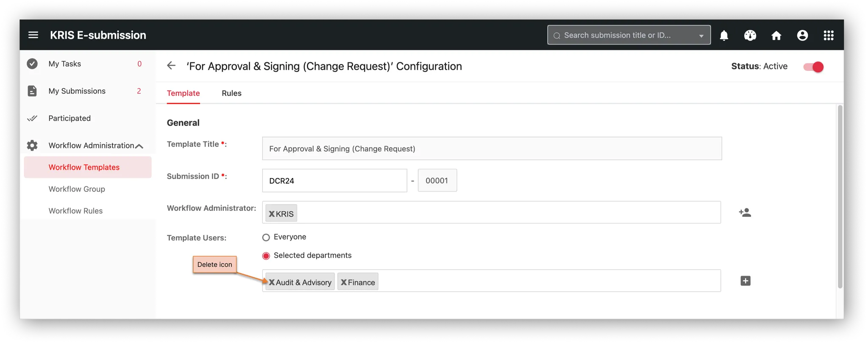
Task: Select the Selected departments radio button
Action: [266, 255]
